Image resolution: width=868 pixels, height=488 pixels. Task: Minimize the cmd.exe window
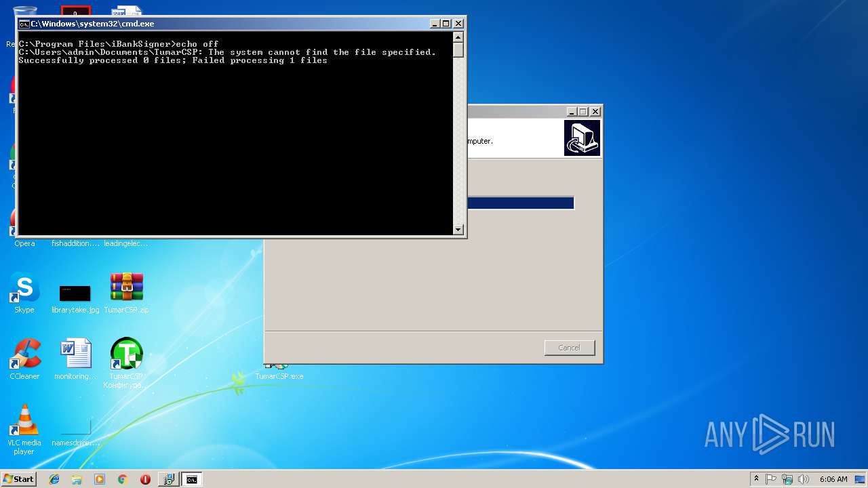(x=435, y=24)
